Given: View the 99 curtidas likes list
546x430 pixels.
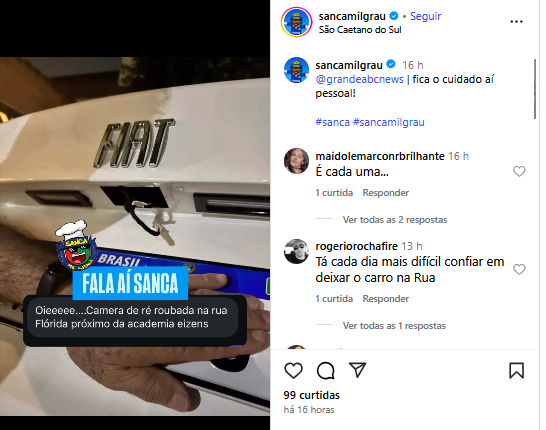Looking at the screenshot, I should click(x=311, y=395).
